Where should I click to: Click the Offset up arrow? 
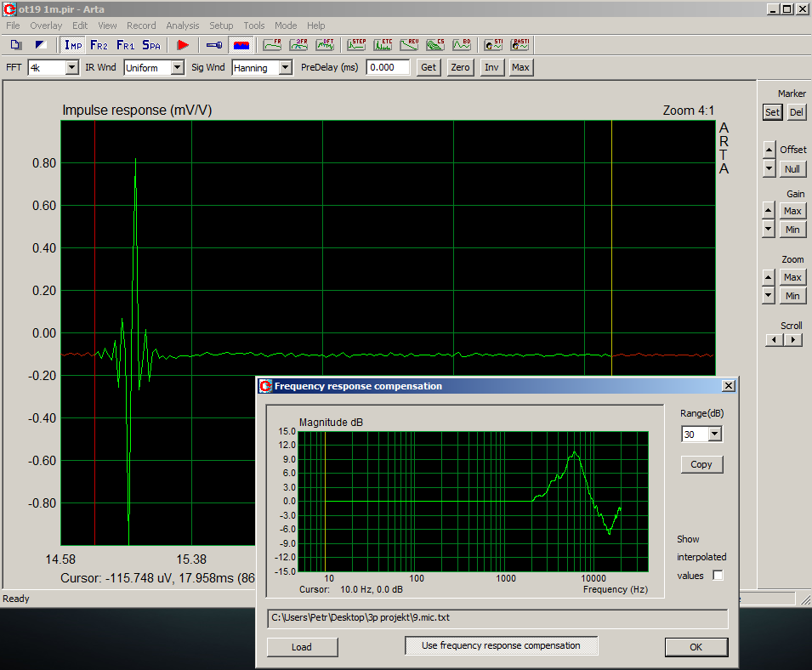point(769,150)
